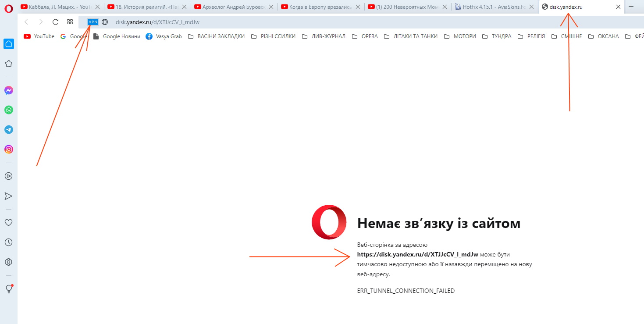Expand the ВАСІНИ ЗАКЛАДКИ bookmark folder
This screenshot has width=644, height=324.
[216, 36]
